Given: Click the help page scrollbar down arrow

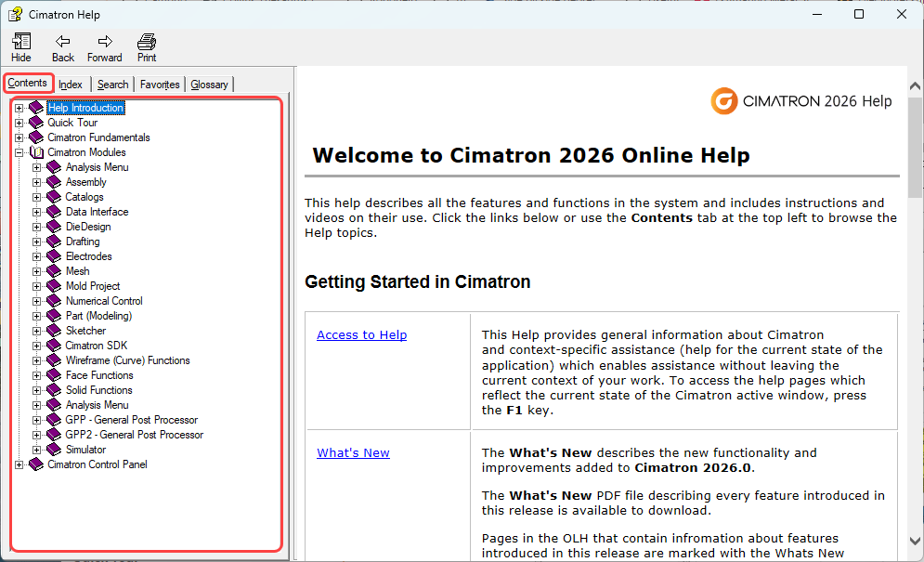Looking at the screenshot, I should point(915,541).
